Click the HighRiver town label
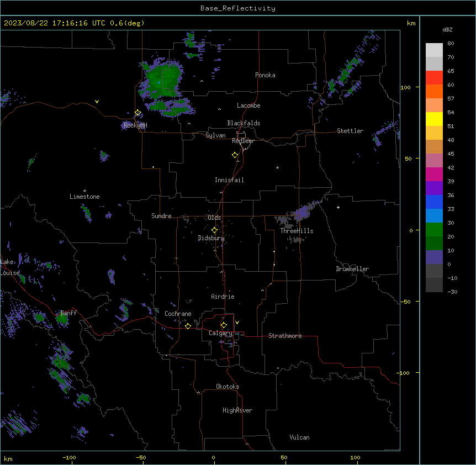The width and height of the screenshot is (476, 465). pyautogui.click(x=237, y=410)
